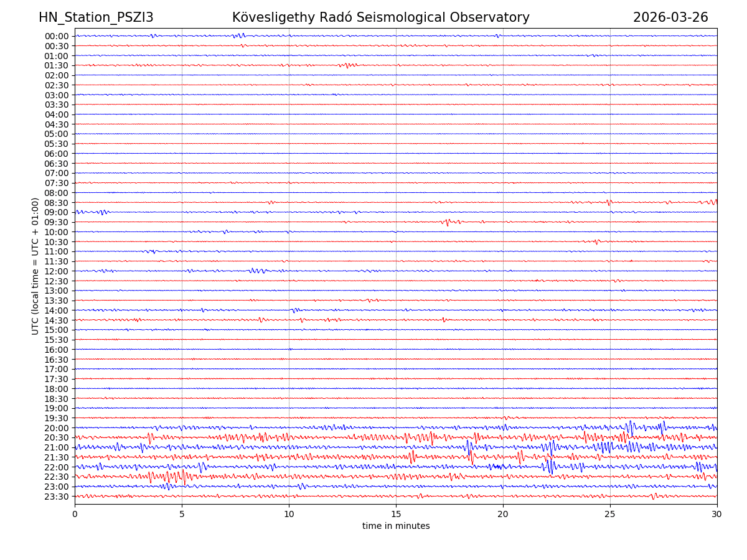Click the x-axis tick label 10
The width and height of the screenshot is (747, 560).
pos(289,515)
